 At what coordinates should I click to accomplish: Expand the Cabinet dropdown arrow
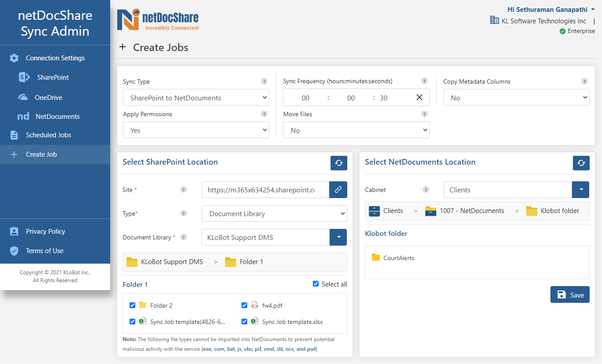581,190
